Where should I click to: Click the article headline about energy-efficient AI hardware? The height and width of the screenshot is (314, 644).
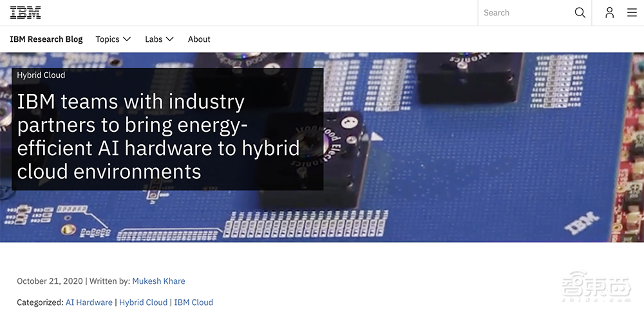pyautogui.click(x=158, y=136)
